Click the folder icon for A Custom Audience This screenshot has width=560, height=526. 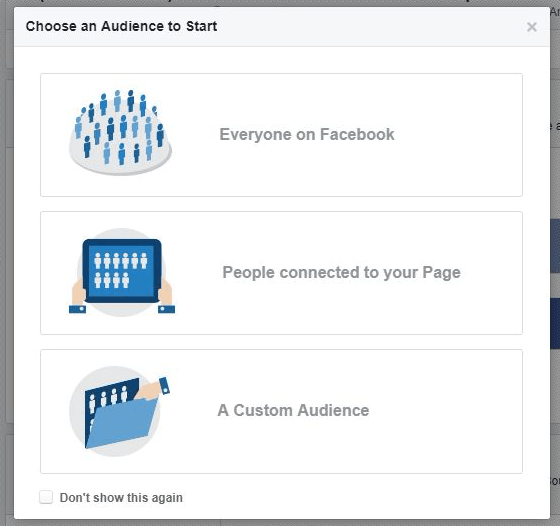coord(120,411)
